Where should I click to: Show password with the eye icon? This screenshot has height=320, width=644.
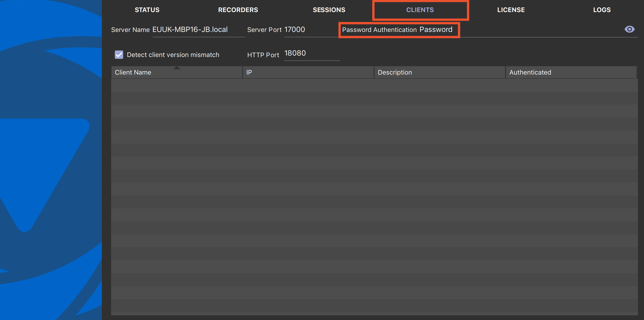coord(629,29)
